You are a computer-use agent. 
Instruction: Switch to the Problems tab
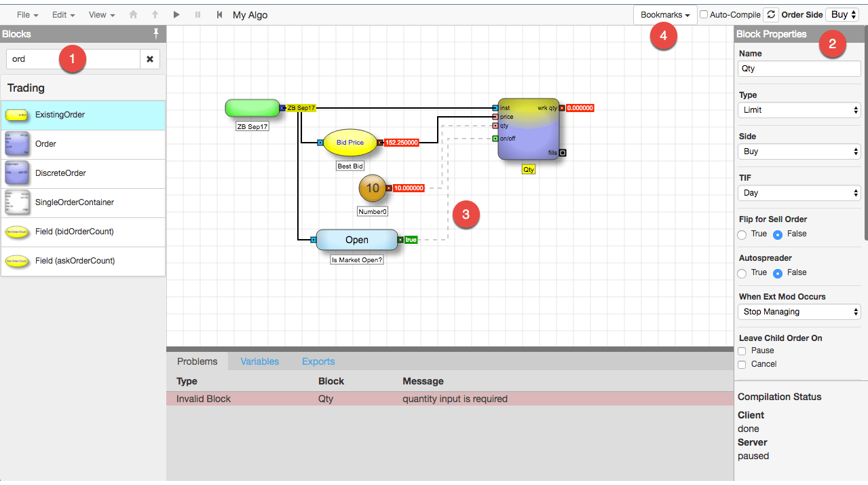[x=197, y=361]
